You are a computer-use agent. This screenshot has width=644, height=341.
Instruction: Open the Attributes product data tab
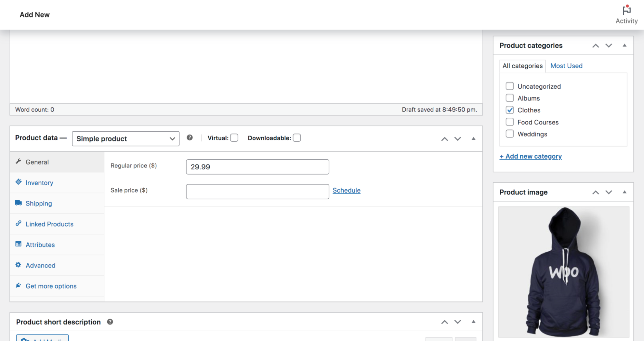pos(57,245)
